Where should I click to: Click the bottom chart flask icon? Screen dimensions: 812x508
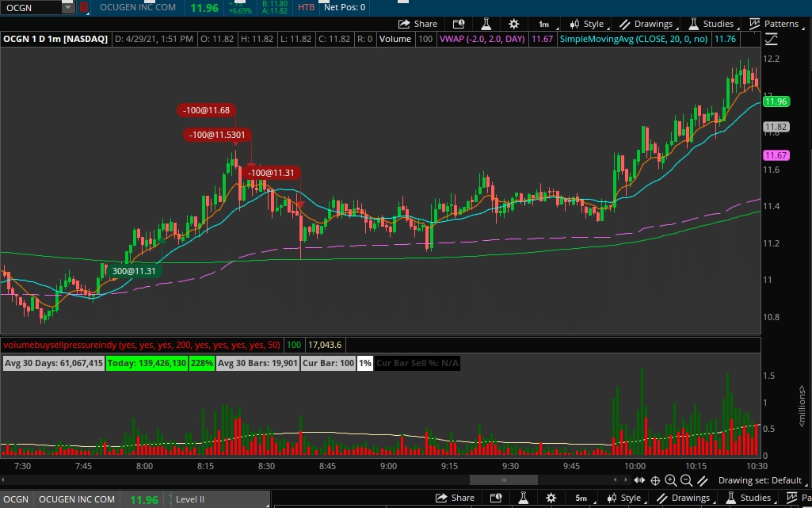[524, 498]
